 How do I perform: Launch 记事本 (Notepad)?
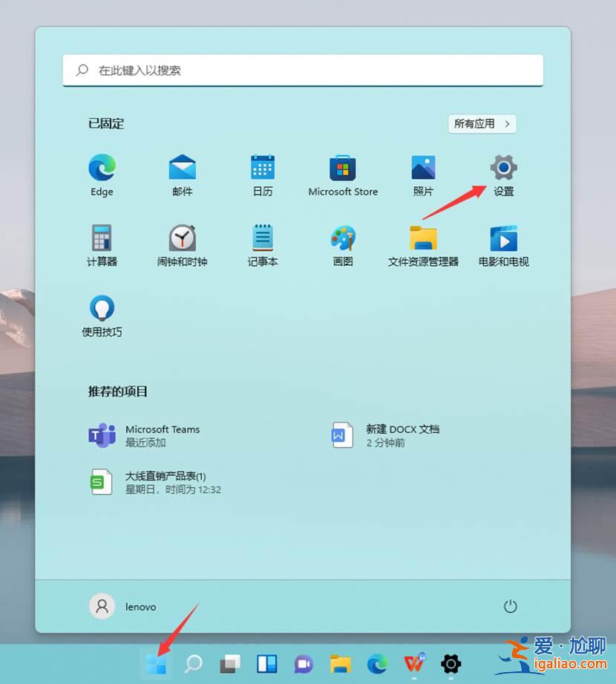tap(262, 238)
